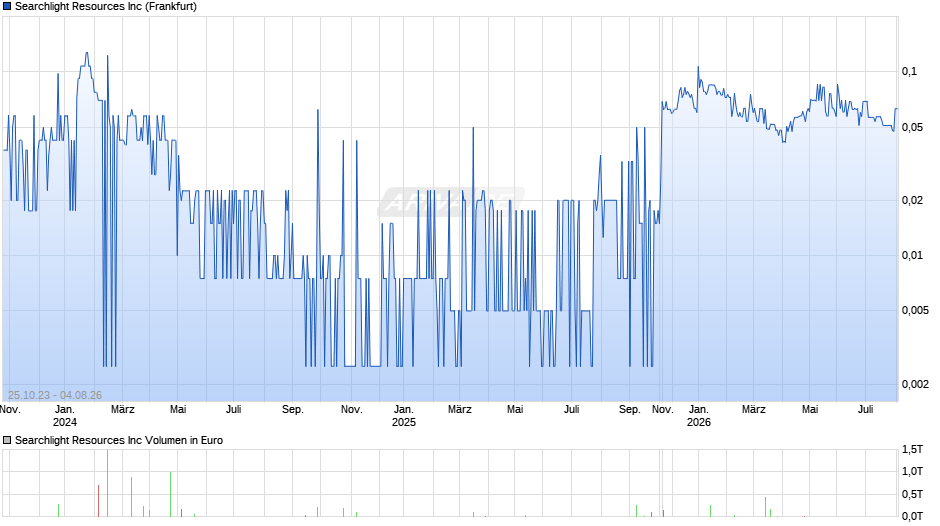Select the Searchlight Resources Inc Volumen in Euro title
This screenshot has width=940, height=526.
119,440
